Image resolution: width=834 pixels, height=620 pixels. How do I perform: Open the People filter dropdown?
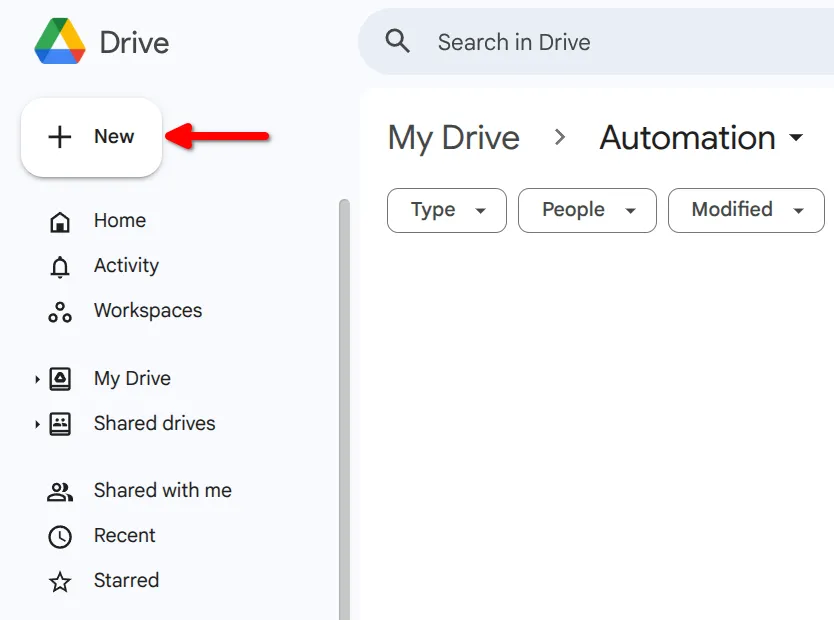pos(587,210)
